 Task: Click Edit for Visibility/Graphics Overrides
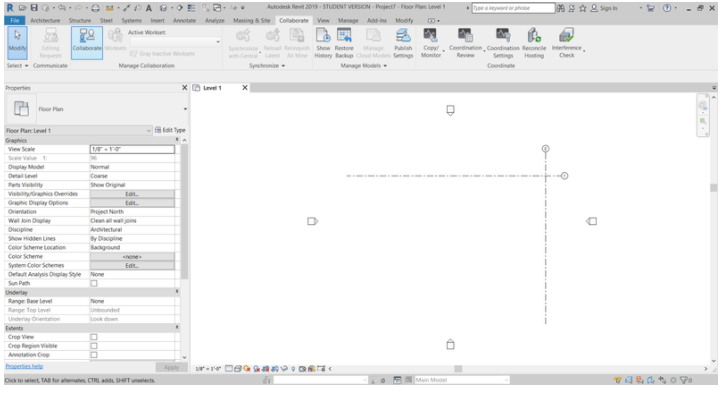(132, 194)
